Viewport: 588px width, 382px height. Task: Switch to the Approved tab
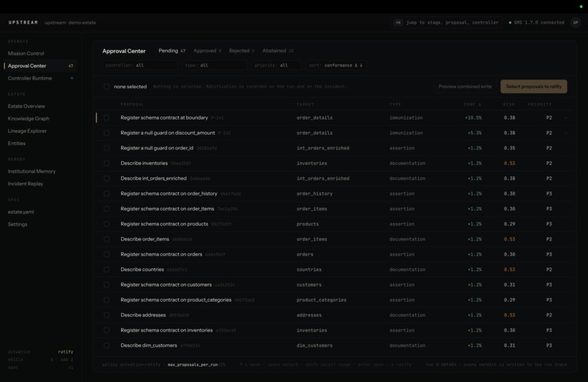(x=207, y=50)
